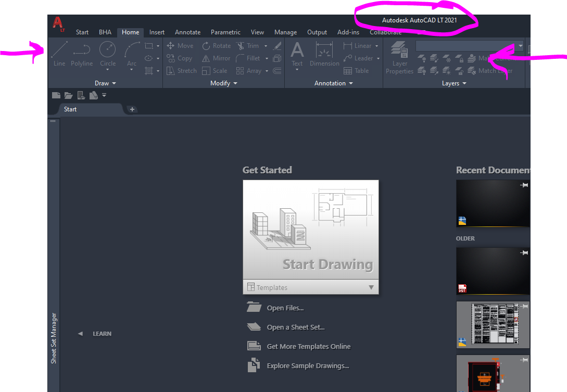Select the Text annotation tool
Screen dimensions: 567x392
(297, 54)
